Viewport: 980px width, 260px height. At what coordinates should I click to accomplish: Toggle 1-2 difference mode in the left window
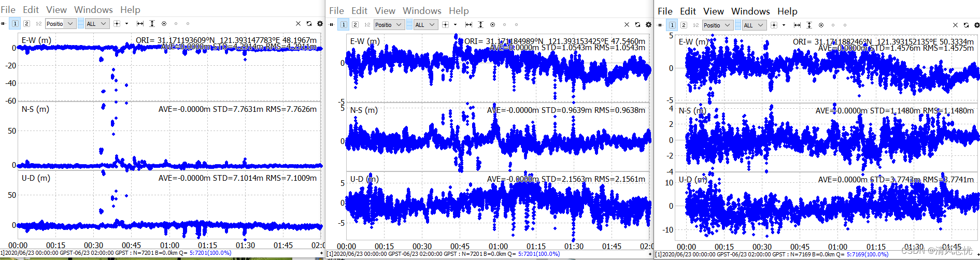click(x=38, y=23)
